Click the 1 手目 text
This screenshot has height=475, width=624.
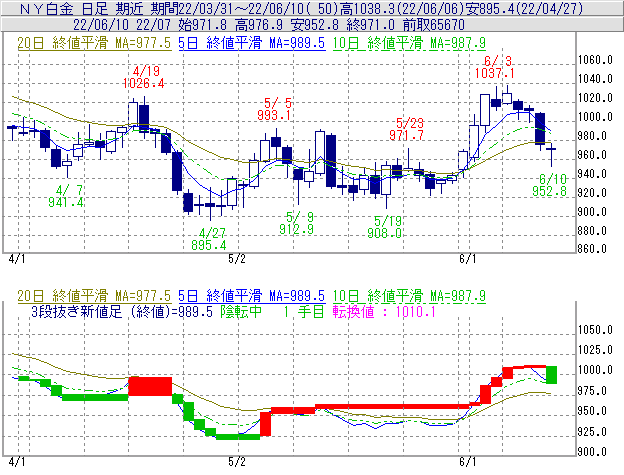(x=304, y=311)
